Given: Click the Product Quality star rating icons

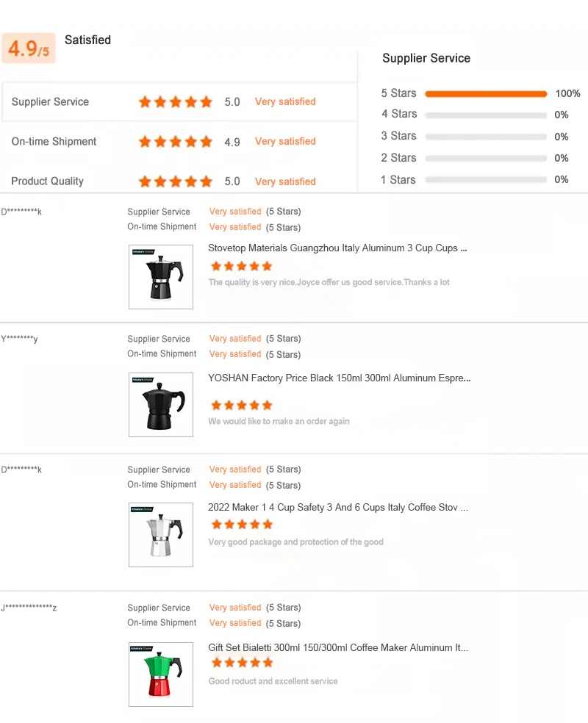Looking at the screenshot, I should coord(175,181).
